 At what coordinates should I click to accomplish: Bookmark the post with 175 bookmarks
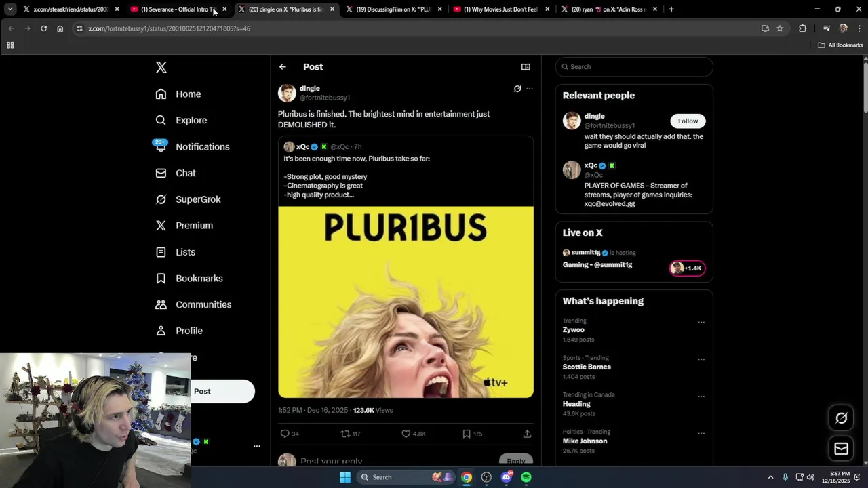coord(473,434)
